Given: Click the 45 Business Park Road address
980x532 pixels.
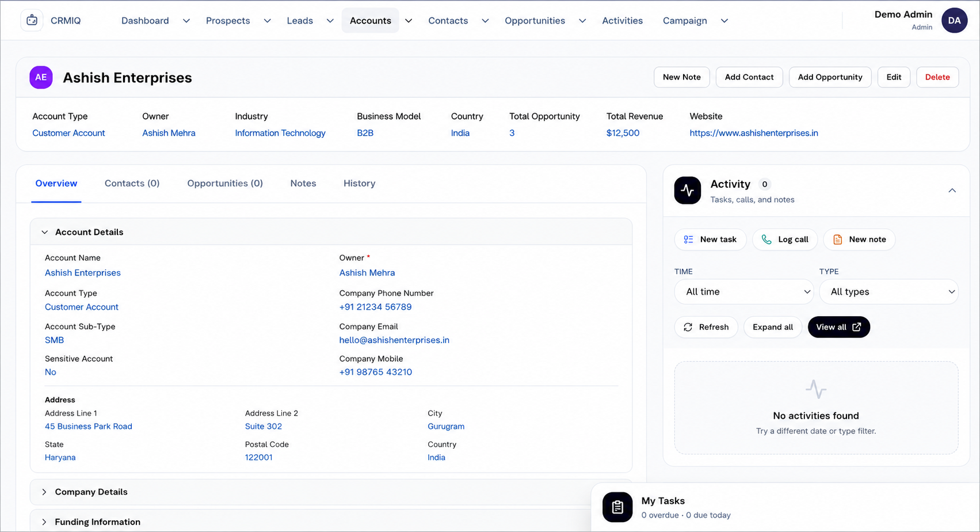Looking at the screenshot, I should point(89,427).
